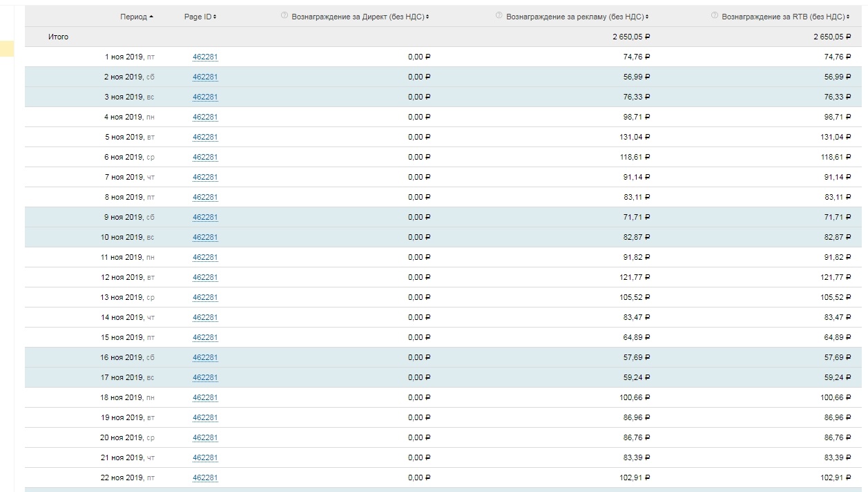The image size is (868, 492).
Task: Open Page ID link in 9 ноя 2019 row
Action: [205, 218]
